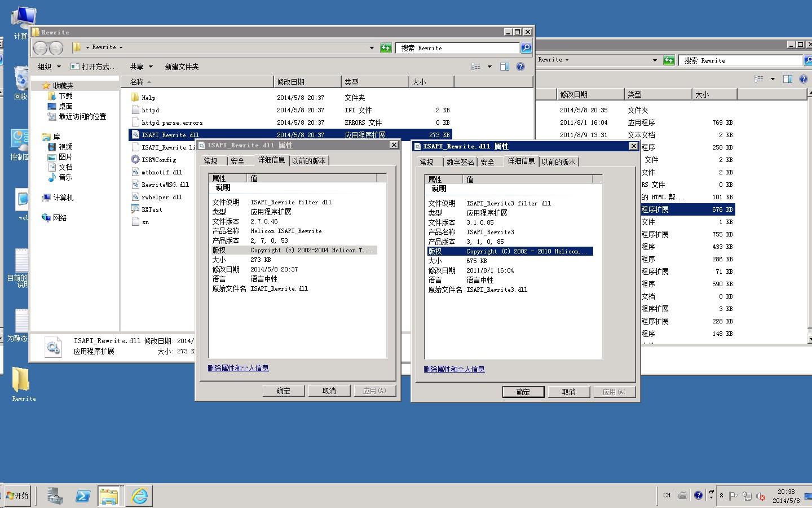The height and width of the screenshot is (508, 812).
Task: Switch to 安全 tab in left properties dialog
Action: coord(238,161)
